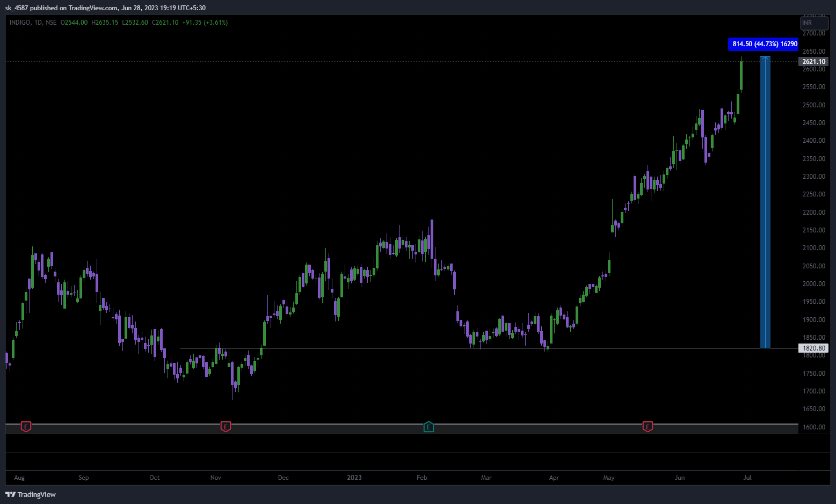Viewport: 836px width, 504px height.
Task: Click the Aug label on time axis
Action: [x=19, y=478]
